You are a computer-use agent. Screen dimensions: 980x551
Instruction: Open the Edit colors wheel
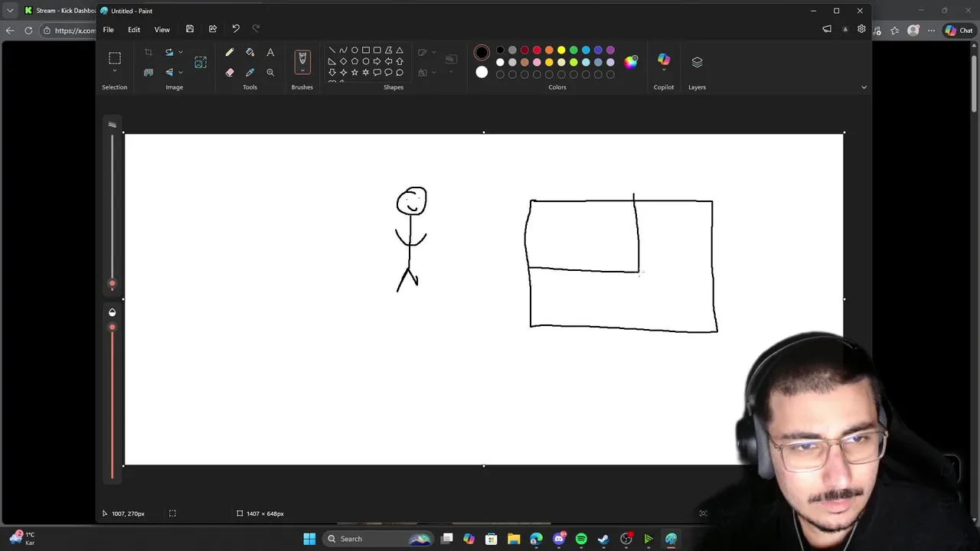tap(631, 62)
